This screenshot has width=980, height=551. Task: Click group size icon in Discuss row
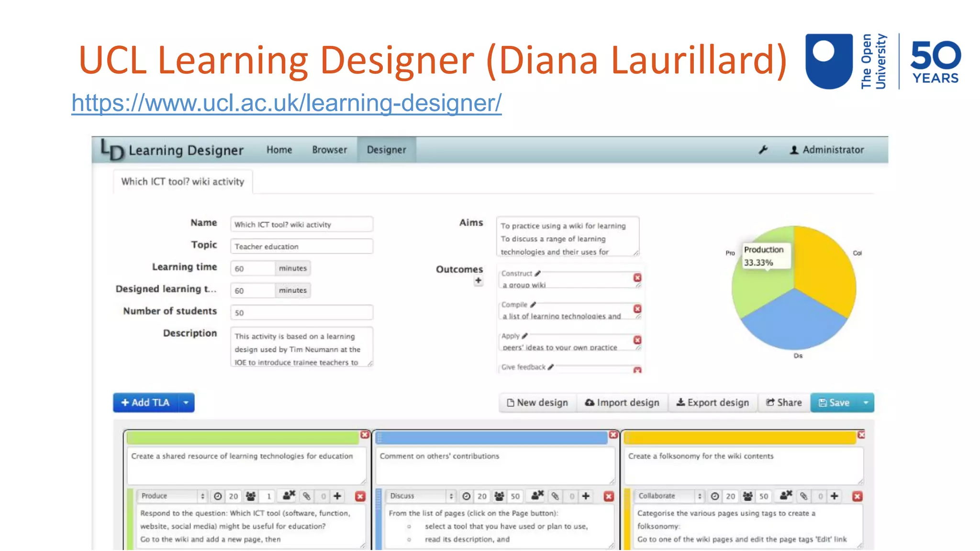499,496
